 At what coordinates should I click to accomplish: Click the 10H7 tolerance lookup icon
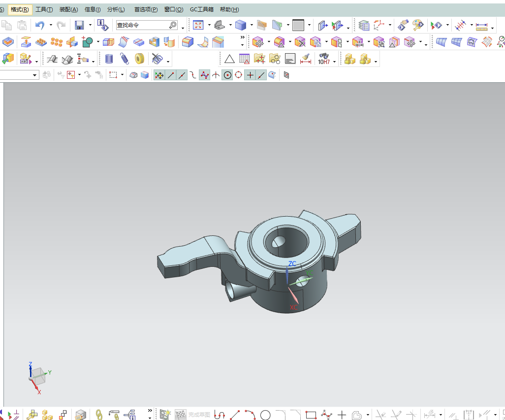[324, 59]
